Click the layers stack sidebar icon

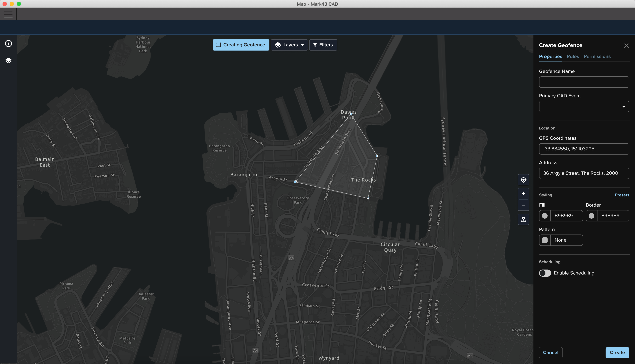point(9,60)
